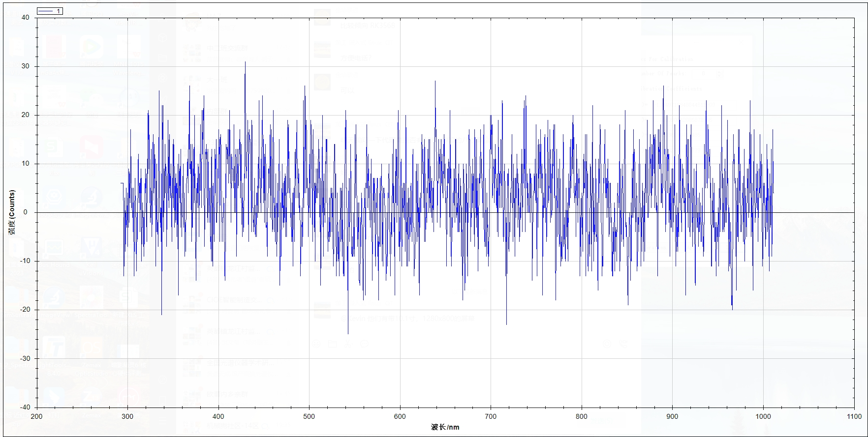Select the blue line sample in legend
This screenshot has width=868, height=437.
click(45, 11)
